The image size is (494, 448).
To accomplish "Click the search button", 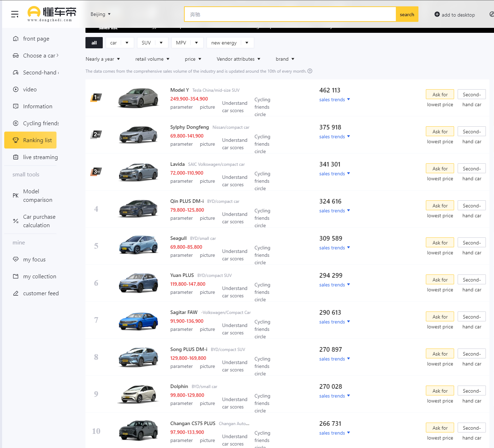I will coord(407,14).
